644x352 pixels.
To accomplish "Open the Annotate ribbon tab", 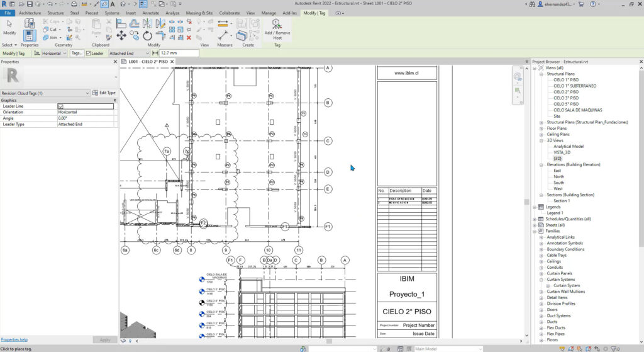I will click(x=150, y=13).
